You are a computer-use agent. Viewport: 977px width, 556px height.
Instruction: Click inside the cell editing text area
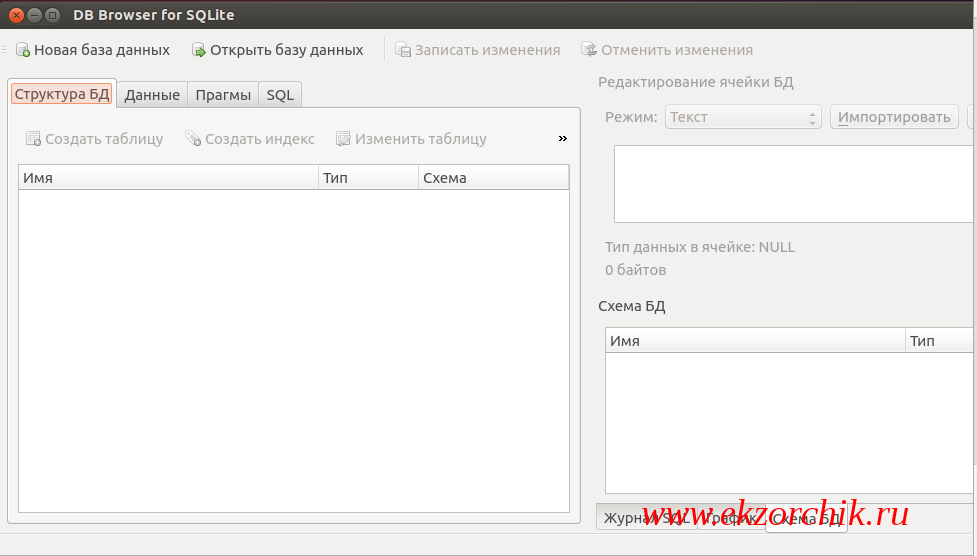coord(794,184)
